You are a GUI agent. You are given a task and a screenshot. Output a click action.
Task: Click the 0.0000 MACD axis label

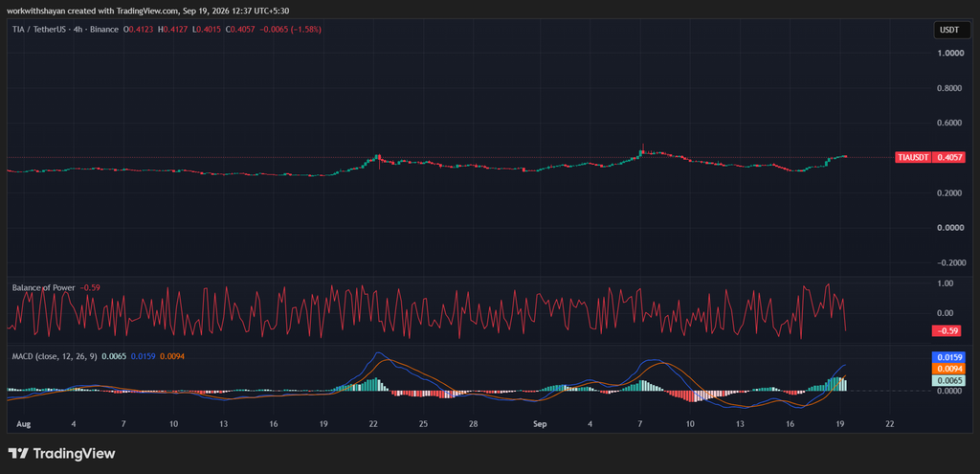coord(951,391)
